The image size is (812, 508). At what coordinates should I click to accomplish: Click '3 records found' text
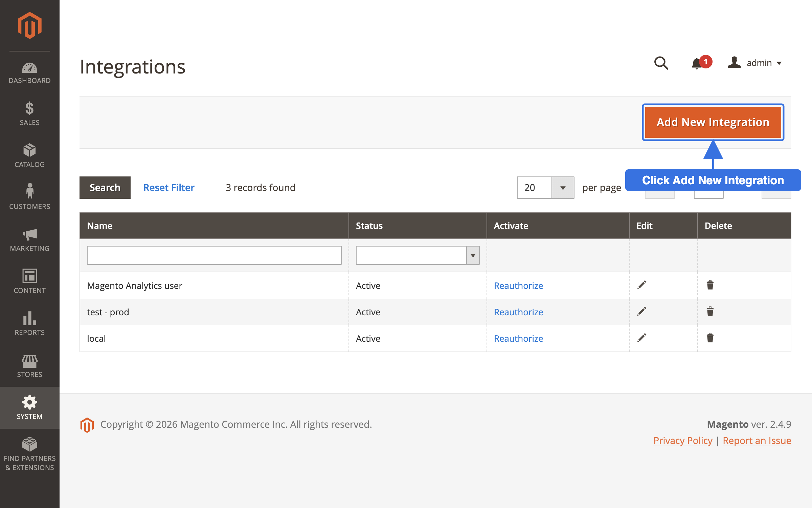(261, 188)
